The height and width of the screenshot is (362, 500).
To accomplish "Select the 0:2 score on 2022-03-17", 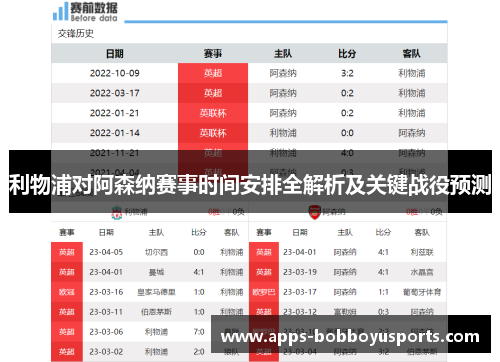I will pyautogui.click(x=347, y=93).
